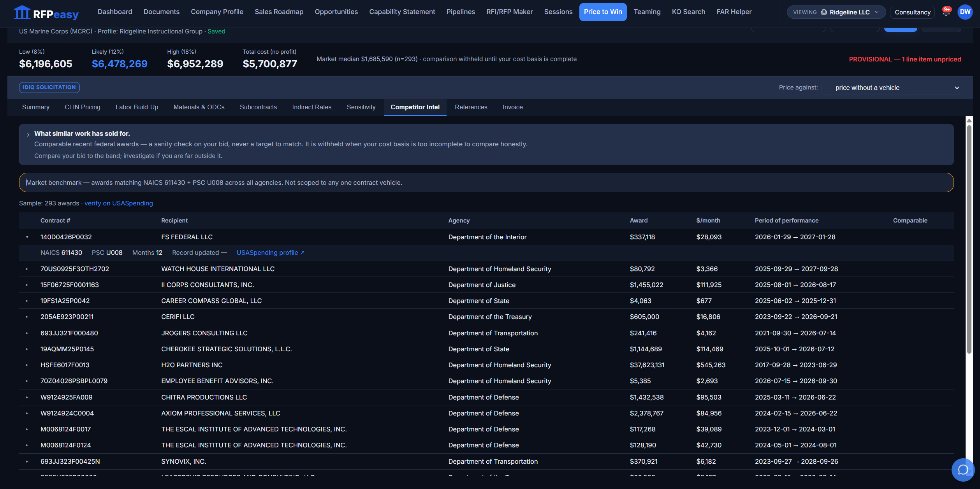Open the 'price without a vehicle' dropdown
The height and width of the screenshot is (489, 980).
point(892,88)
